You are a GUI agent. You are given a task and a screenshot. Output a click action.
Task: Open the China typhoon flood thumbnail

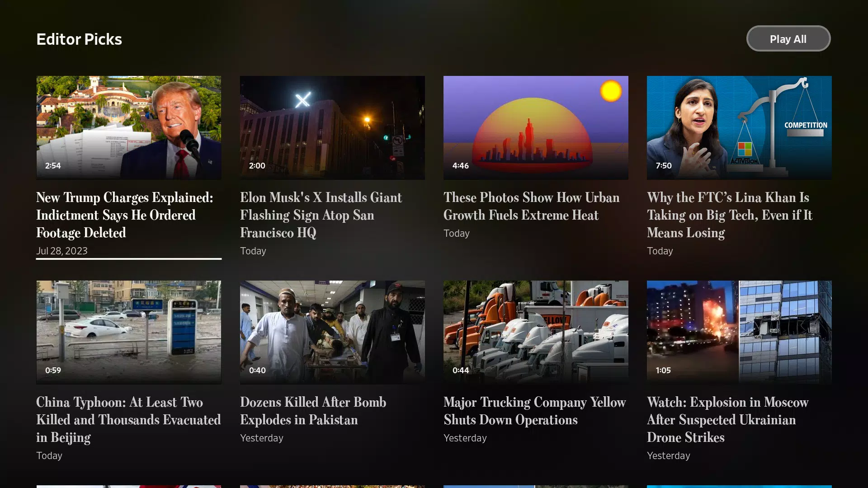[x=129, y=333]
